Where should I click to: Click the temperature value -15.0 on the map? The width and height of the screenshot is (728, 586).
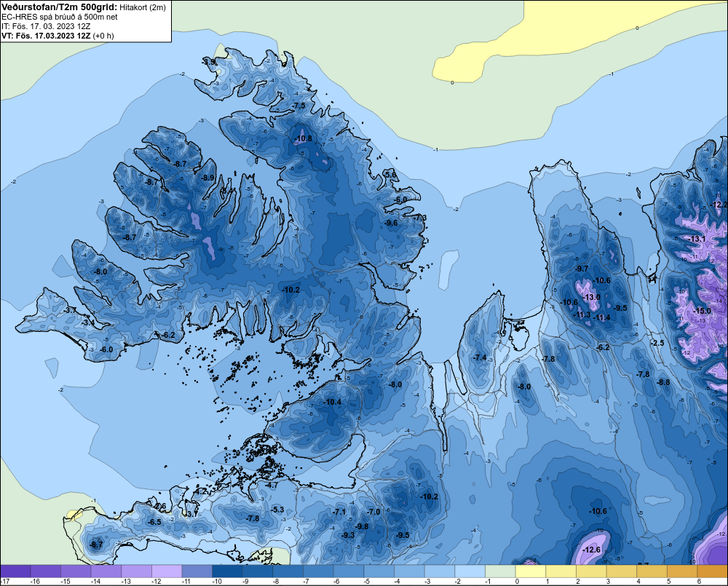click(x=702, y=311)
